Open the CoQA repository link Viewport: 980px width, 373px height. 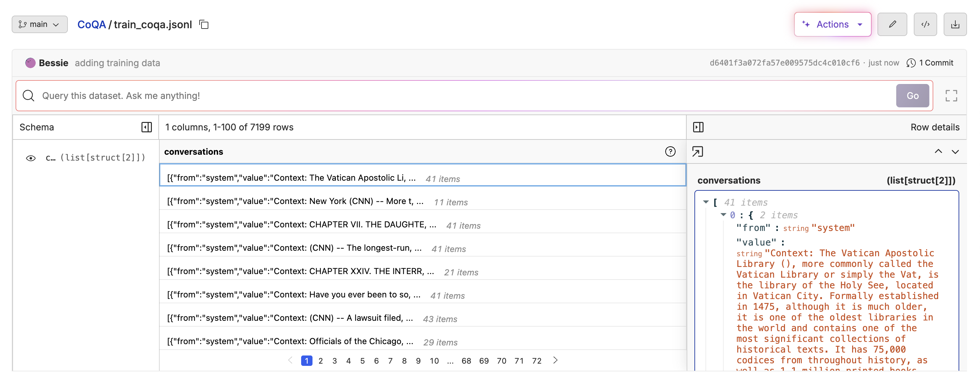[x=91, y=25]
